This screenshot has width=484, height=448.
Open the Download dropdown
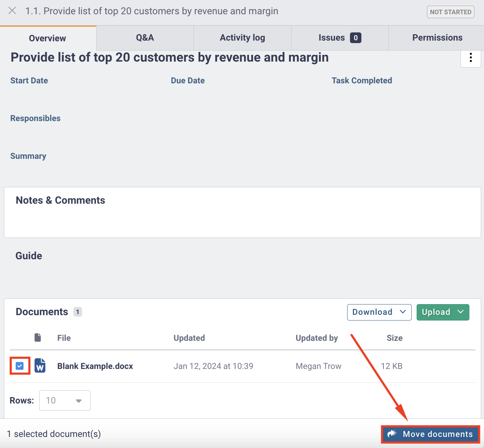(379, 312)
